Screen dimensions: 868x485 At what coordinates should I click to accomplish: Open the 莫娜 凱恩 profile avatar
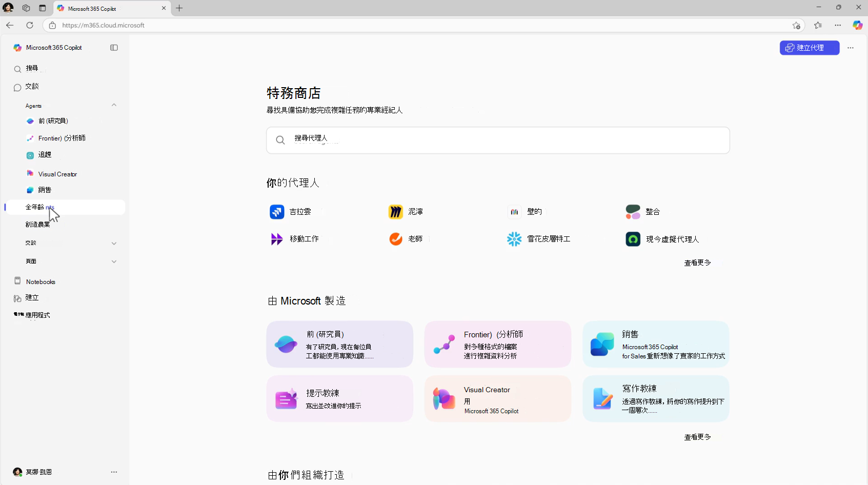17,472
